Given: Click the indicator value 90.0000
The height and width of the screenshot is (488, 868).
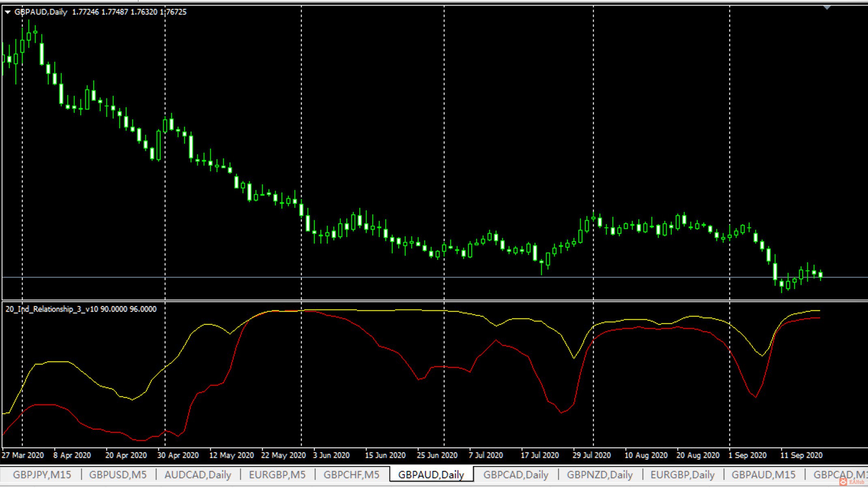Looking at the screenshot, I should coord(114,309).
